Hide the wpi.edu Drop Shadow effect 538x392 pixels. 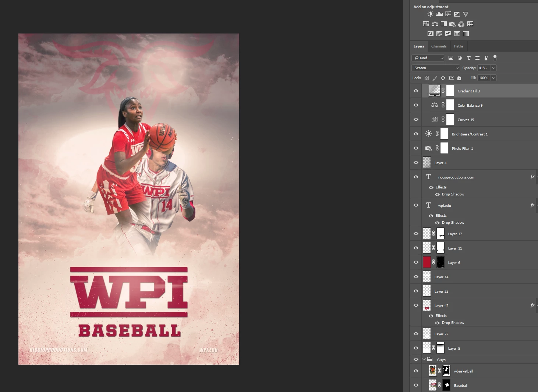438,223
